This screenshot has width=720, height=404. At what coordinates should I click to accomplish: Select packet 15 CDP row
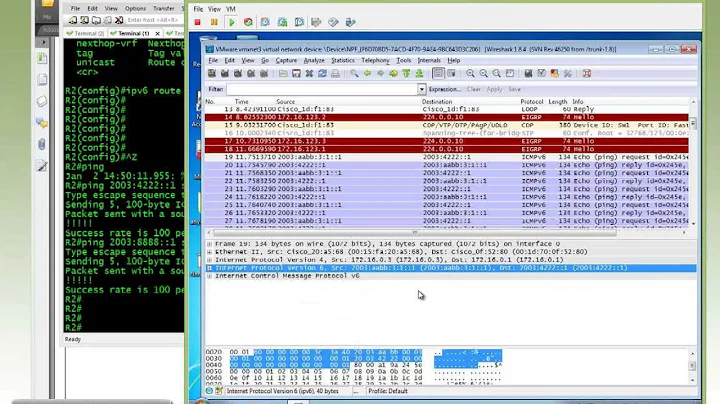click(x=446, y=125)
